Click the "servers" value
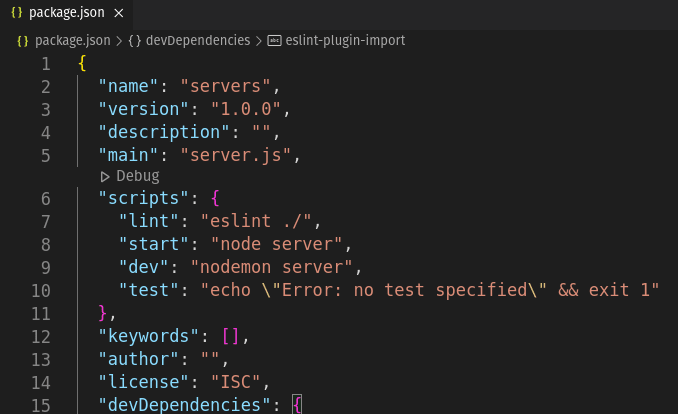Image resolution: width=678 pixels, height=414 pixels. click(x=225, y=86)
